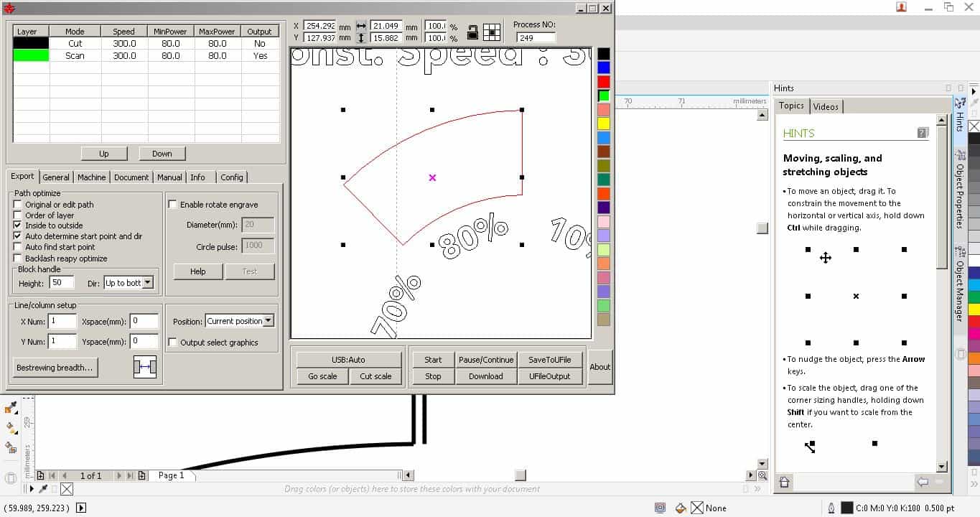980x517 pixels.
Task: Switch to the Info tab
Action: tap(197, 177)
